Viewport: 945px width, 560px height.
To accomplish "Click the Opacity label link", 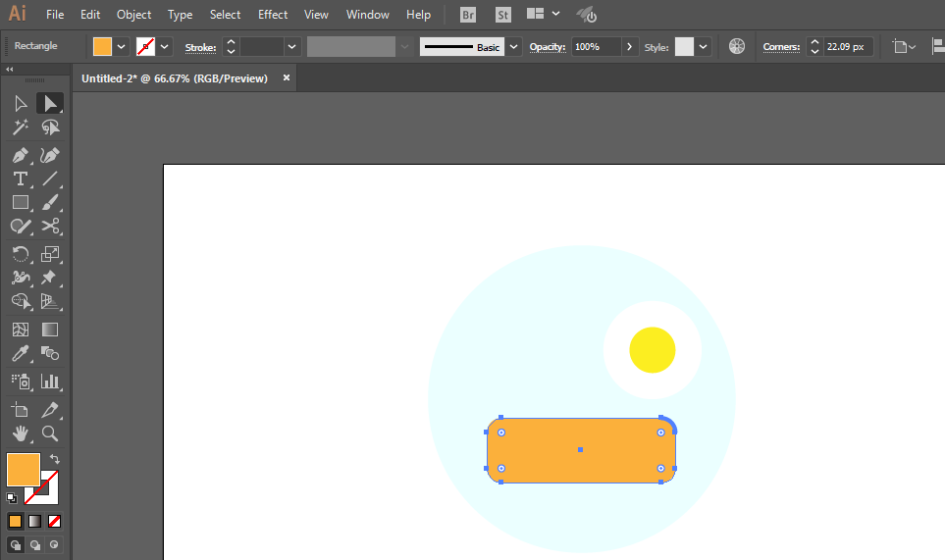I will tap(548, 46).
